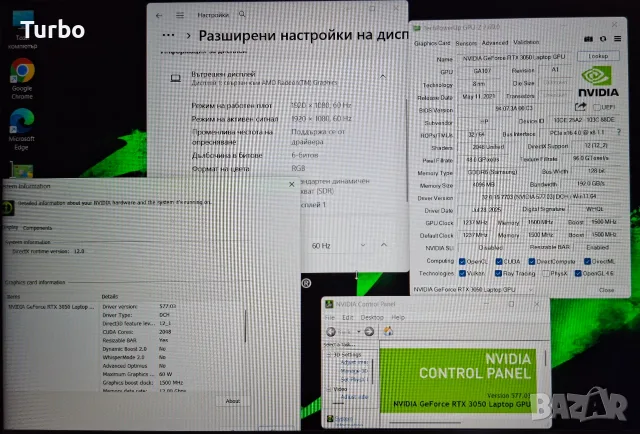The width and height of the screenshot is (640, 434).
Task: Switch to the Sensors tab in GPU-Z
Action: (466, 43)
